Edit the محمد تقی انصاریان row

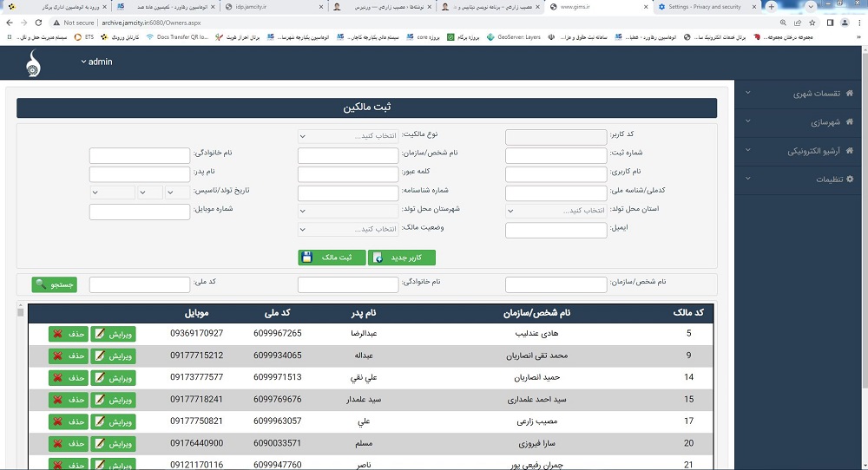113,356
